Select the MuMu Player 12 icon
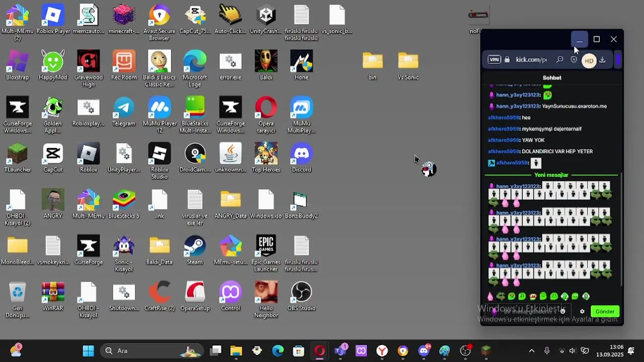Screen dimensions: 644x362 point(159,115)
